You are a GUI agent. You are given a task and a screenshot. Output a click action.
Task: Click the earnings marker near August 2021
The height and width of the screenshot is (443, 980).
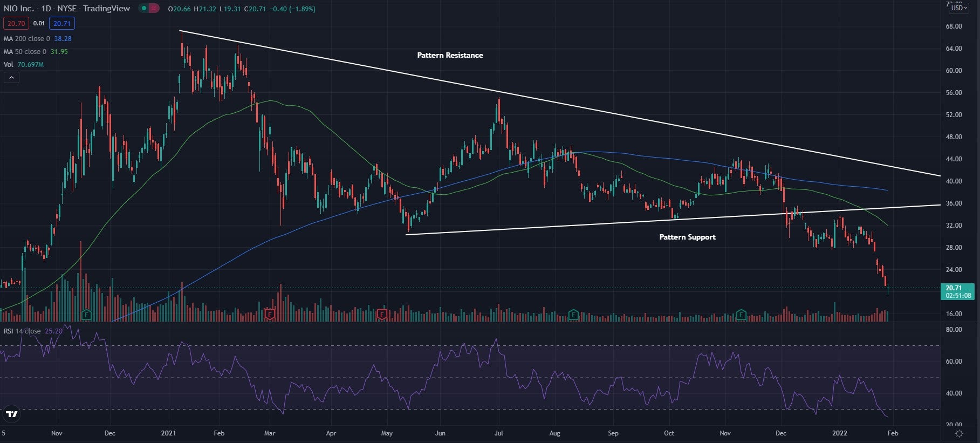pos(574,314)
